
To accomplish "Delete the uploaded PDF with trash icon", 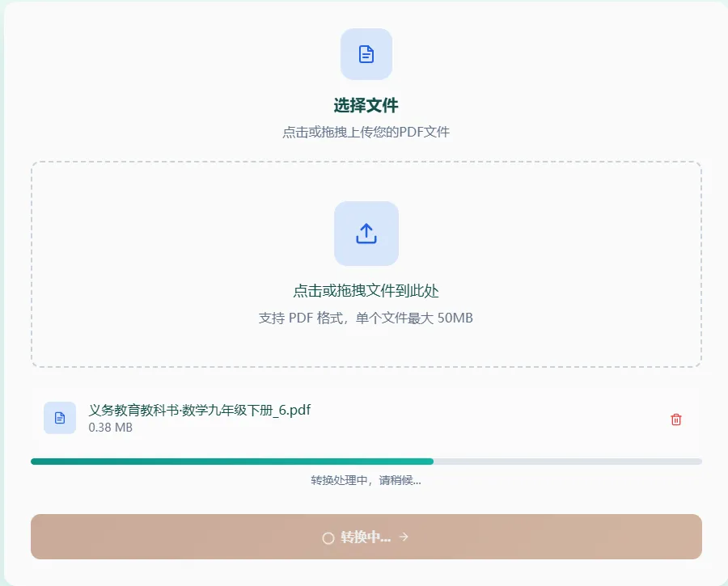I will point(676,419).
